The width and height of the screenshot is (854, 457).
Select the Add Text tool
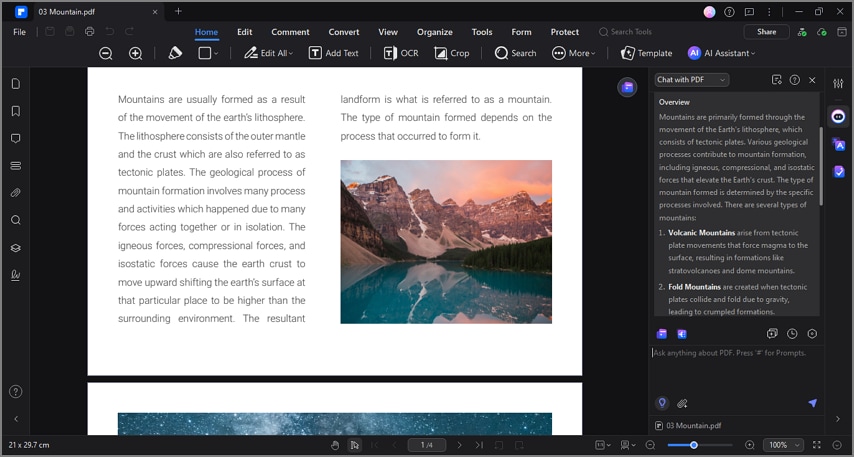(333, 53)
